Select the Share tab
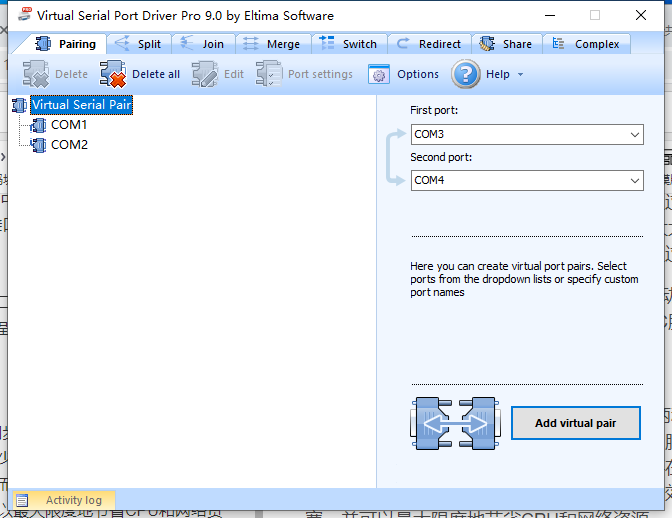 click(x=507, y=44)
